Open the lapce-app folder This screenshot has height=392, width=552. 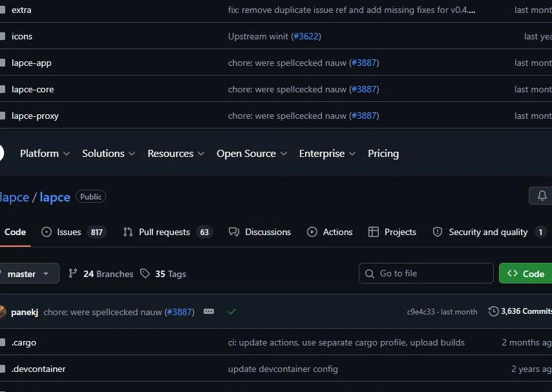31,63
